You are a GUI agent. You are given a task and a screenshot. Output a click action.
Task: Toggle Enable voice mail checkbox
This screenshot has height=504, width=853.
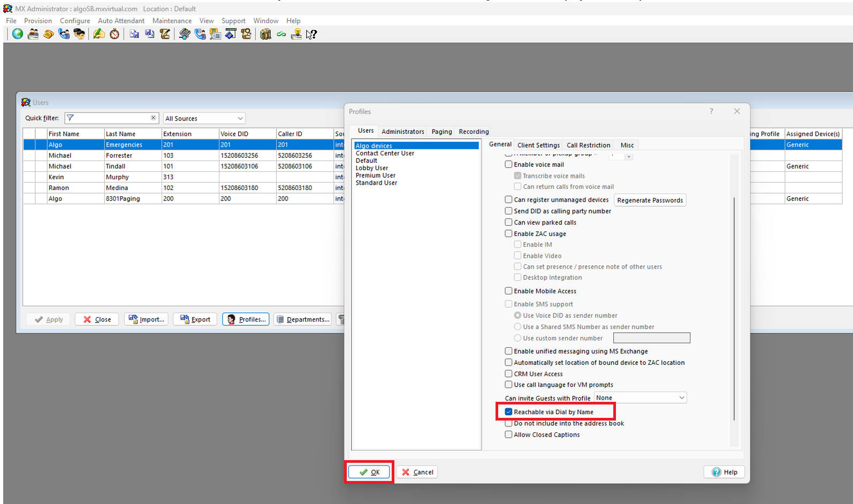pyautogui.click(x=508, y=164)
